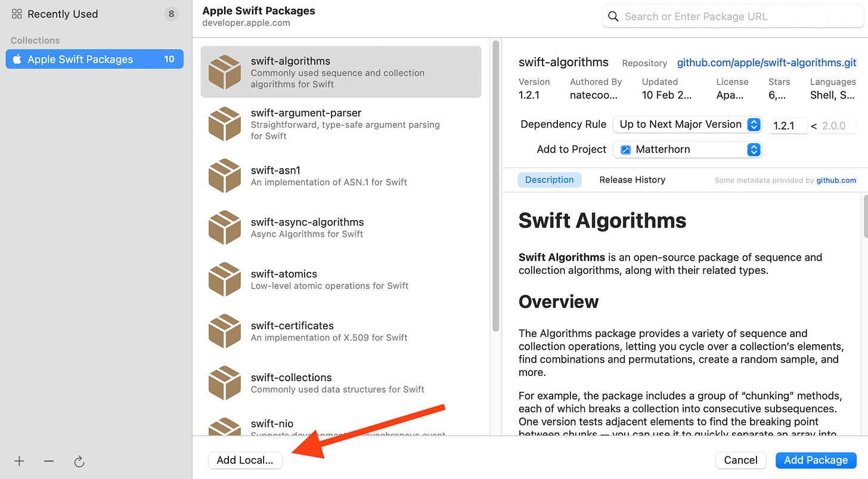
Task: Click the swift-algorithms package box icon
Action: pos(225,72)
